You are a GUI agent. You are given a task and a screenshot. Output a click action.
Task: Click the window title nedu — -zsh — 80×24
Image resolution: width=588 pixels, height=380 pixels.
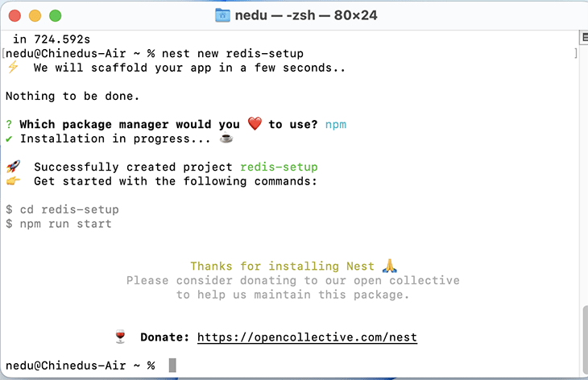click(x=306, y=15)
